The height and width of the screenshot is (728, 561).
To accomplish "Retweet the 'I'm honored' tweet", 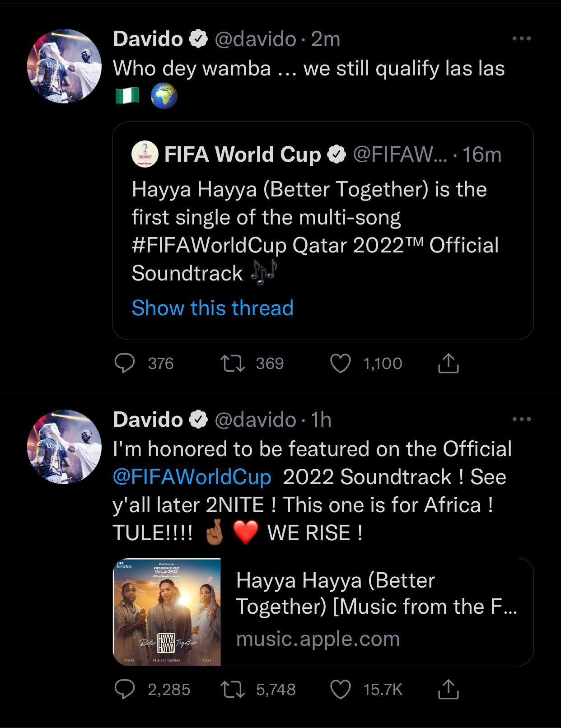I will coord(232,690).
